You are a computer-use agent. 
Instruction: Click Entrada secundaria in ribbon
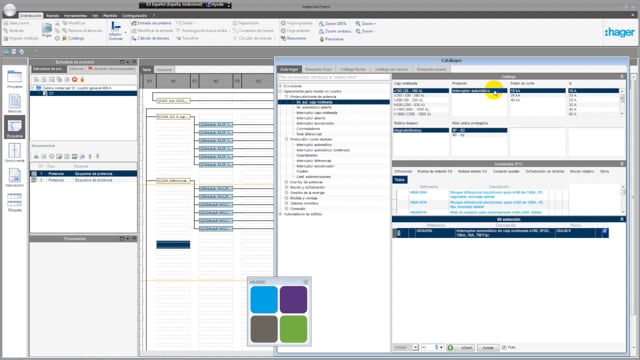click(x=151, y=23)
